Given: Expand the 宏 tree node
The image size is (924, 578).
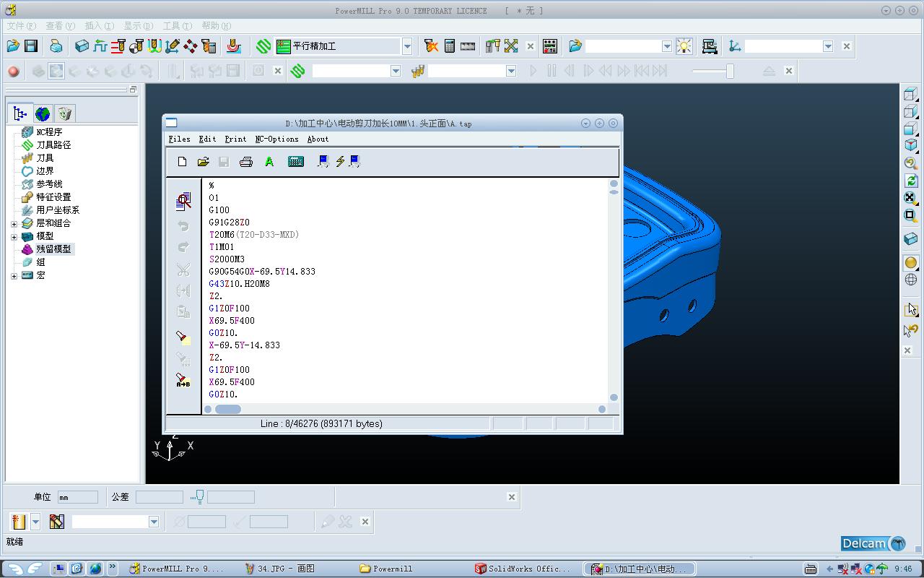Looking at the screenshot, I should click(x=14, y=275).
